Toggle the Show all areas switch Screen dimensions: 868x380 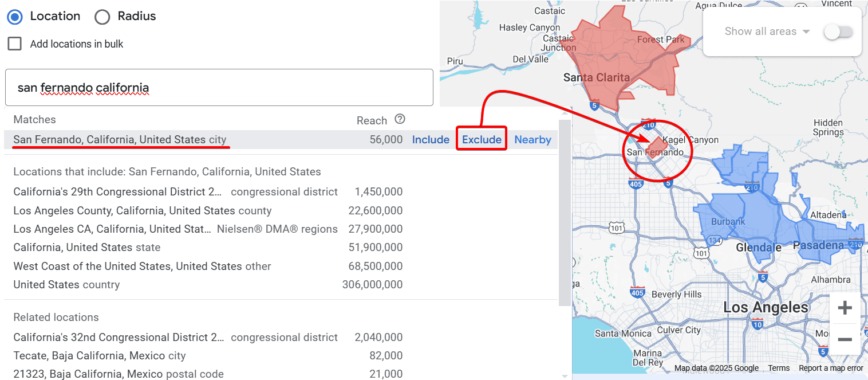tap(838, 32)
